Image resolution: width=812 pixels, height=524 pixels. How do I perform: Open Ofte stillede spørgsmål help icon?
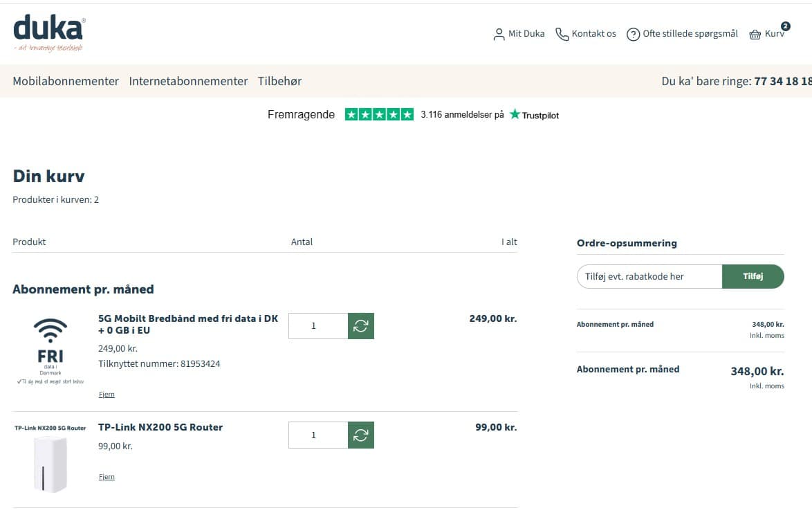coord(633,34)
